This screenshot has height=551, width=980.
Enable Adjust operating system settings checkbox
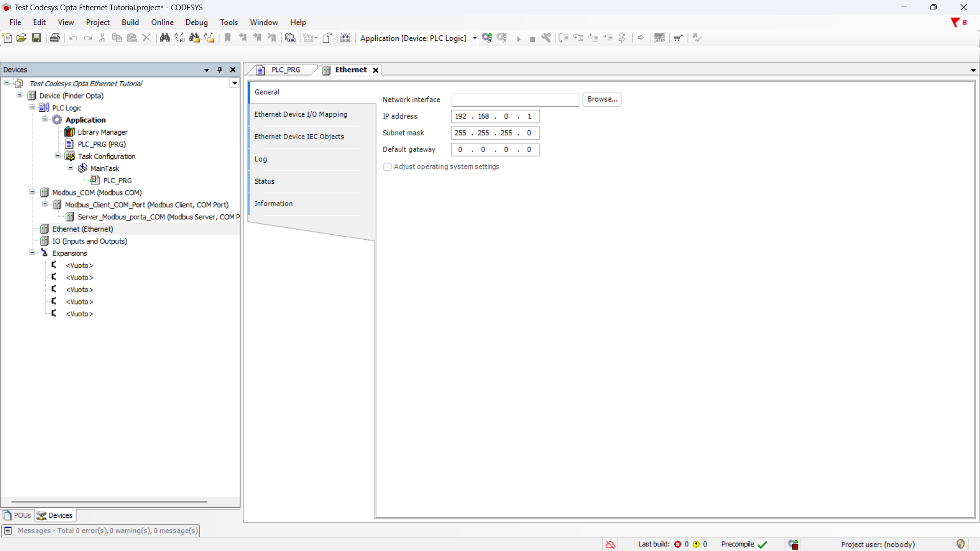(387, 167)
